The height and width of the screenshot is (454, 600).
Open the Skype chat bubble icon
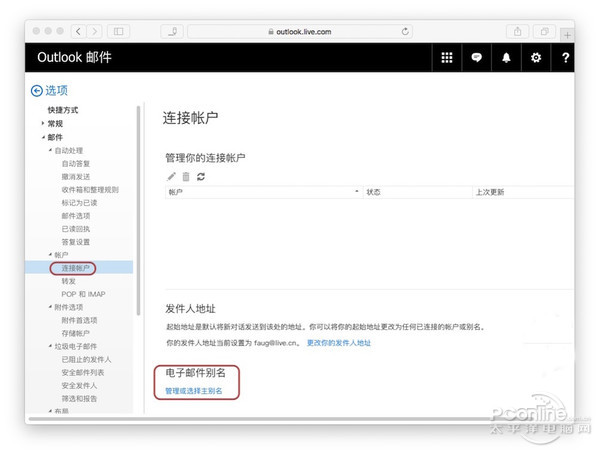point(476,57)
